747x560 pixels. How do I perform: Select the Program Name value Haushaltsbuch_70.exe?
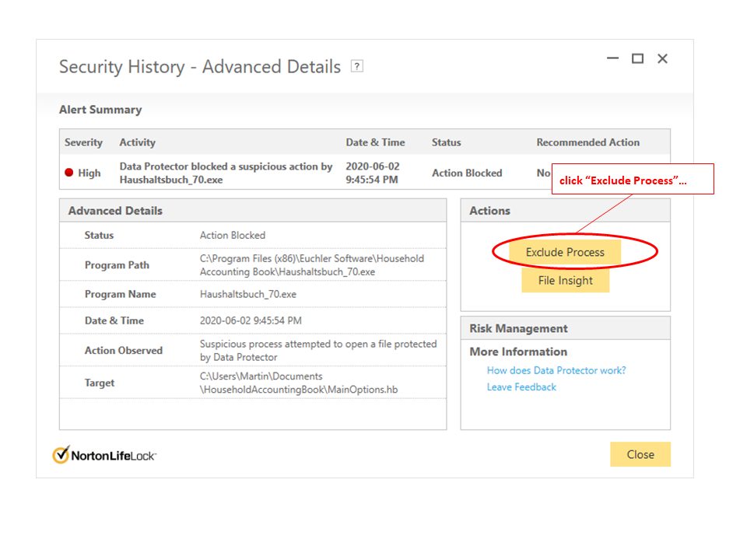click(x=247, y=294)
